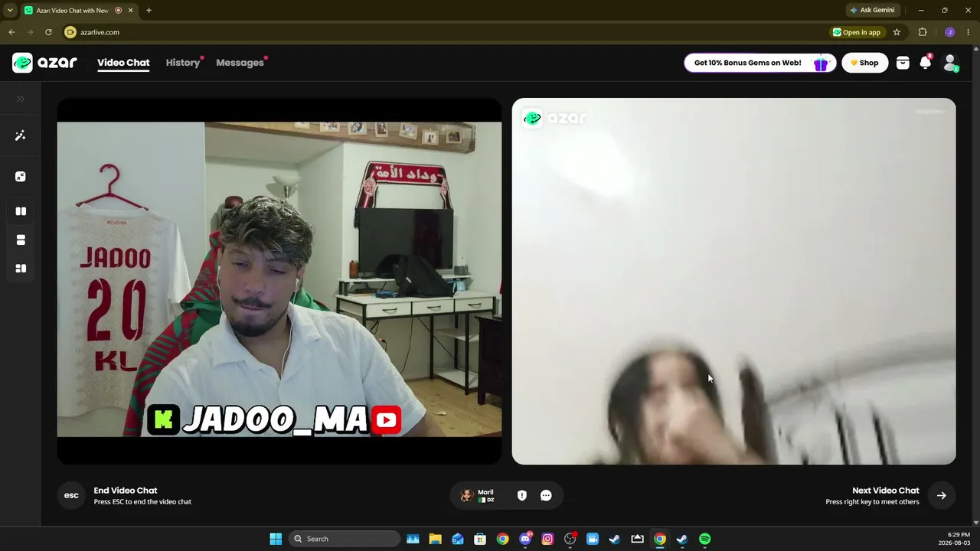The image size is (980, 551).
Task: Open the Messages tab
Action: coord(240,63)
